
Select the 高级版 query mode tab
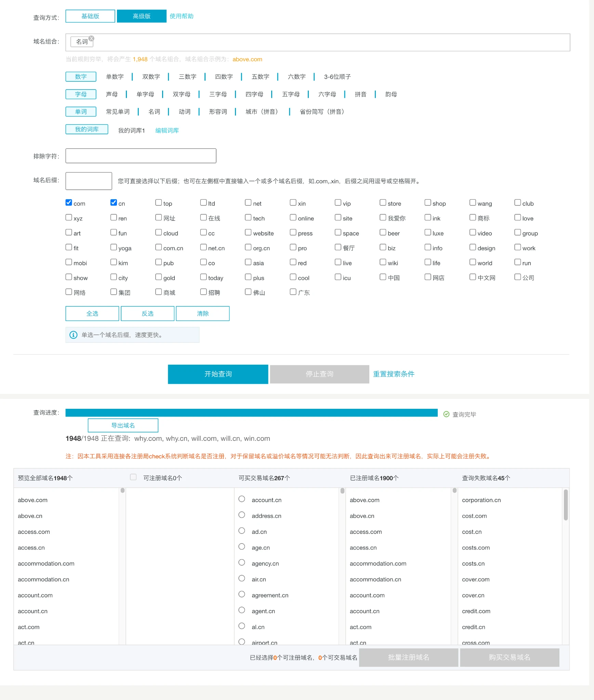[142, 16]
